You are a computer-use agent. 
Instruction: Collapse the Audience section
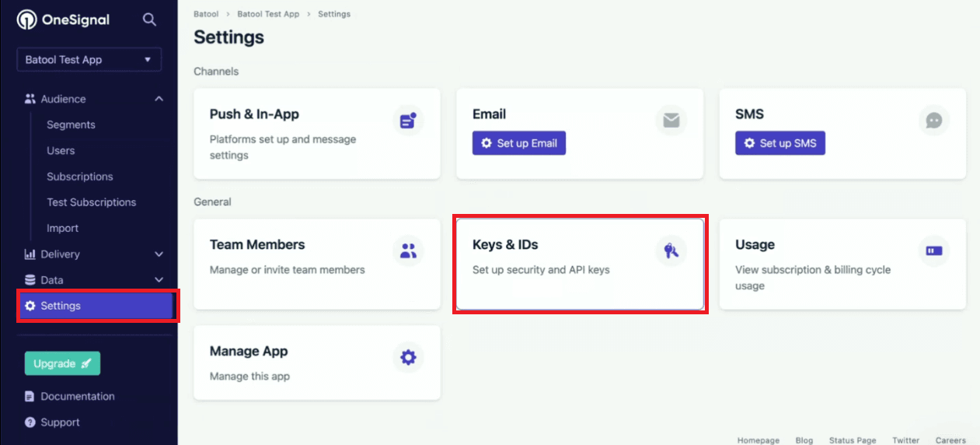tap(159, 99)
